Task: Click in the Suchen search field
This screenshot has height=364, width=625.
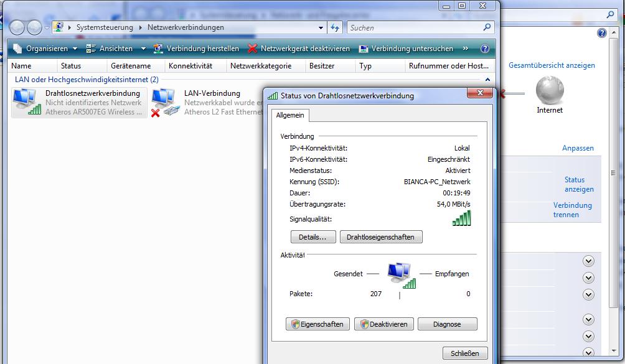Action: (x=414, y=27)
